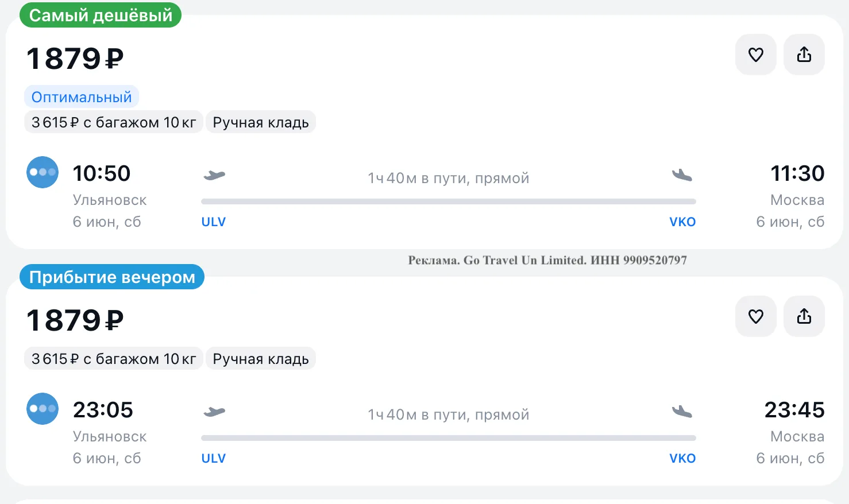The width and height of the screenshot is (849, 504).
Task: Click the 'Оптимальный' tag on first ticket
Action: click(82, 97)
